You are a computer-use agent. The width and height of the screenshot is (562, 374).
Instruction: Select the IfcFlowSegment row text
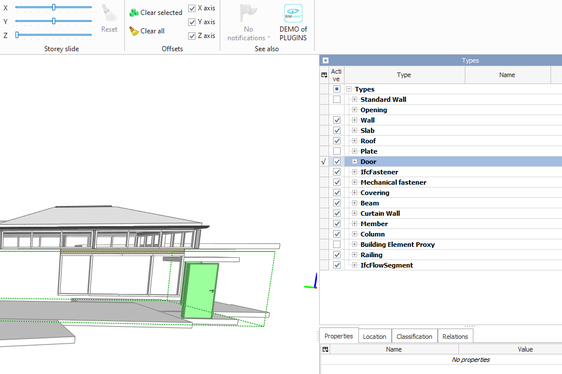click(386, 265)
